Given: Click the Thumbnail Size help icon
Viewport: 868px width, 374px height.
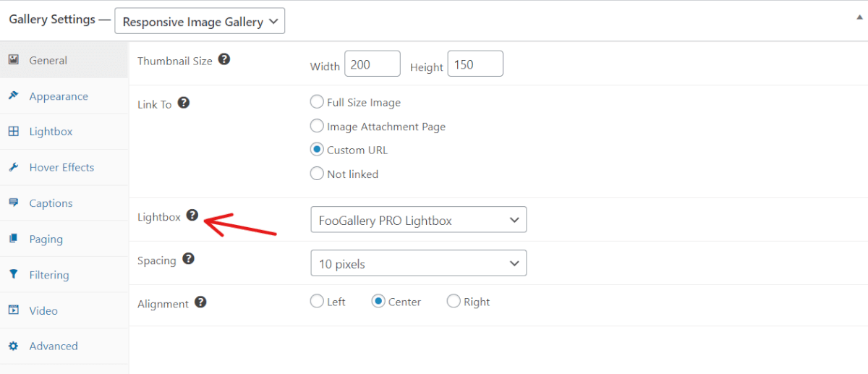Looking at the screenshot, I should point(224,59).
